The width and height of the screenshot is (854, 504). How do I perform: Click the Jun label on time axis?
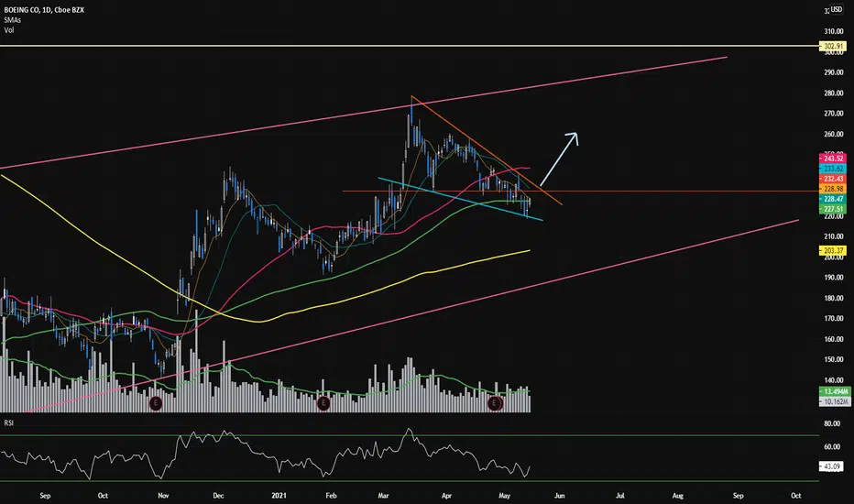[559, 496]
